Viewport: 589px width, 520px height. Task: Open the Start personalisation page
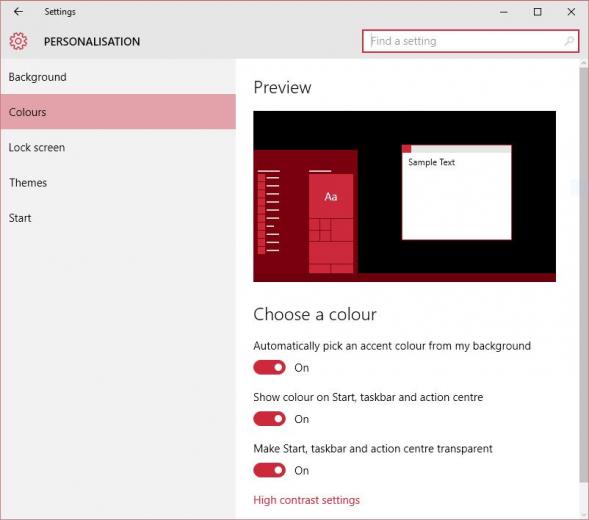(118, 218)
